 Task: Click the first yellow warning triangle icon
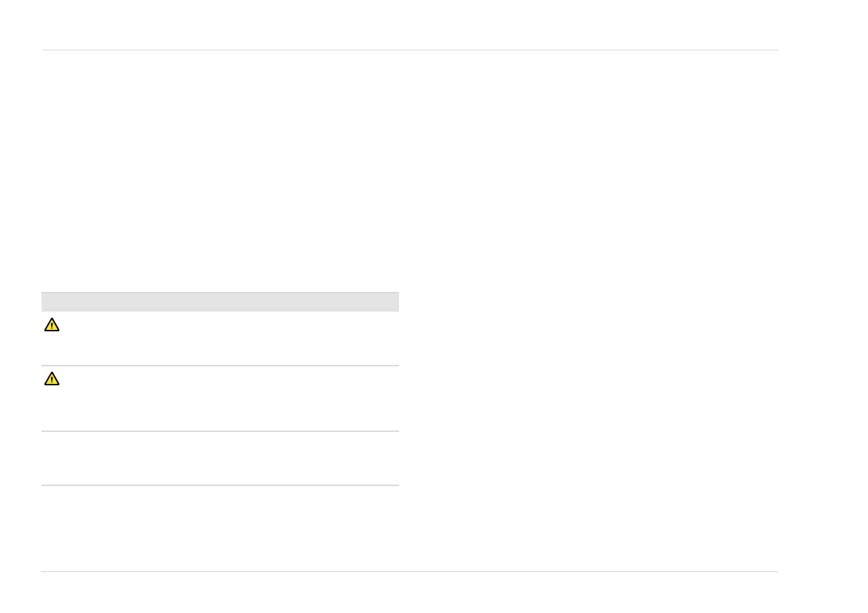click(52, 325)
